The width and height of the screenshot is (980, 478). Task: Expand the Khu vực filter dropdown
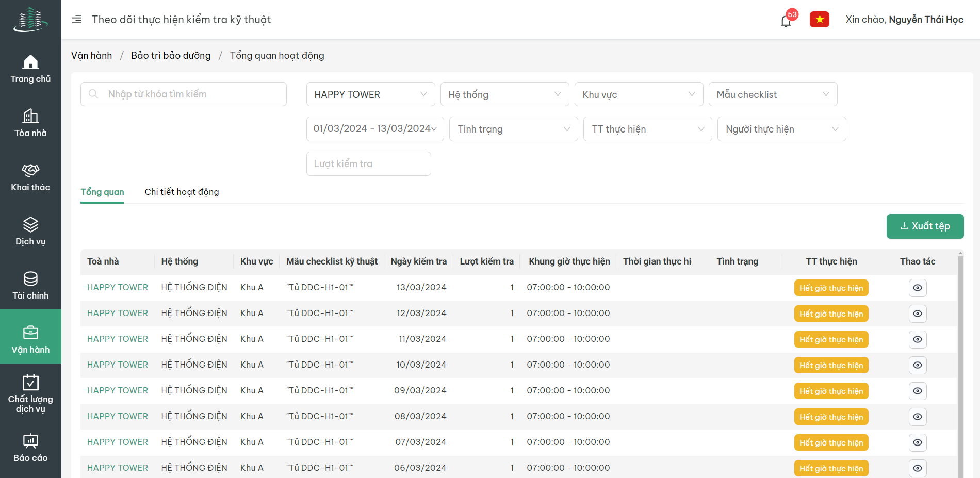(x=639, y=94)
